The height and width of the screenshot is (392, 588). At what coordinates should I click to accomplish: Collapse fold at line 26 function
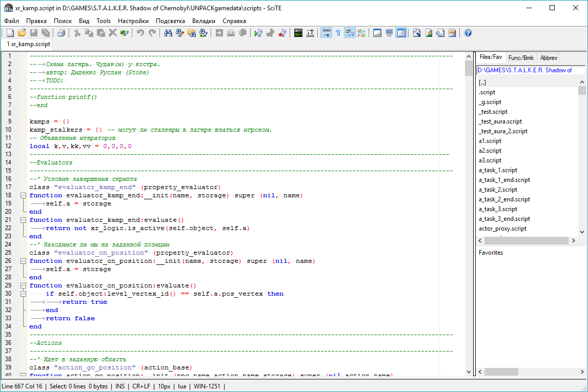(23, 261)
